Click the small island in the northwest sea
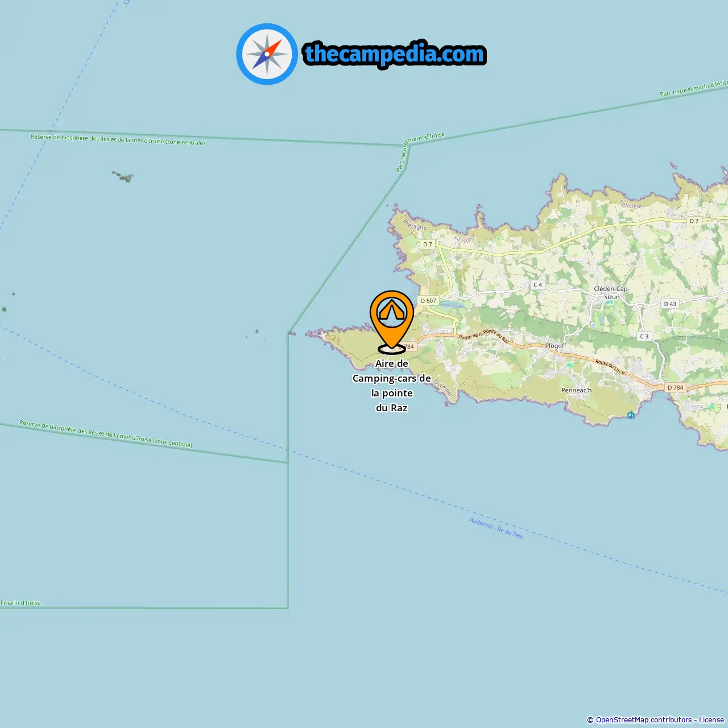Screen dimensions: 728x728 pos(123,177)
